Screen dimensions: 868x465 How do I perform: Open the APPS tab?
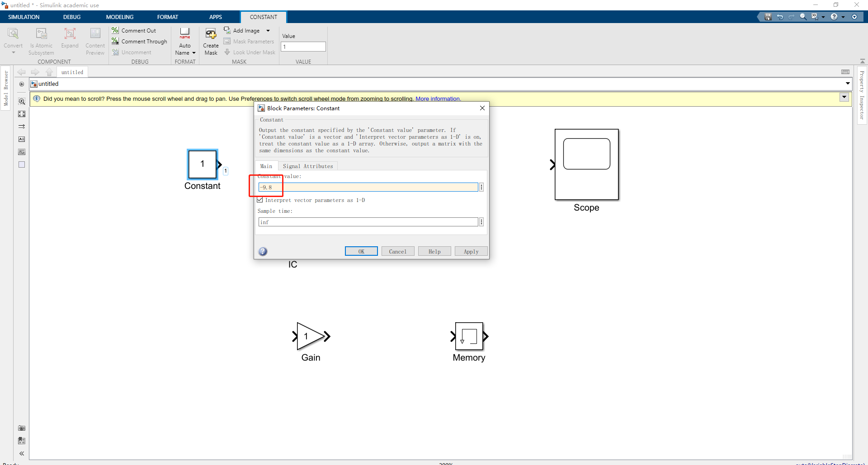pos(216,17)
